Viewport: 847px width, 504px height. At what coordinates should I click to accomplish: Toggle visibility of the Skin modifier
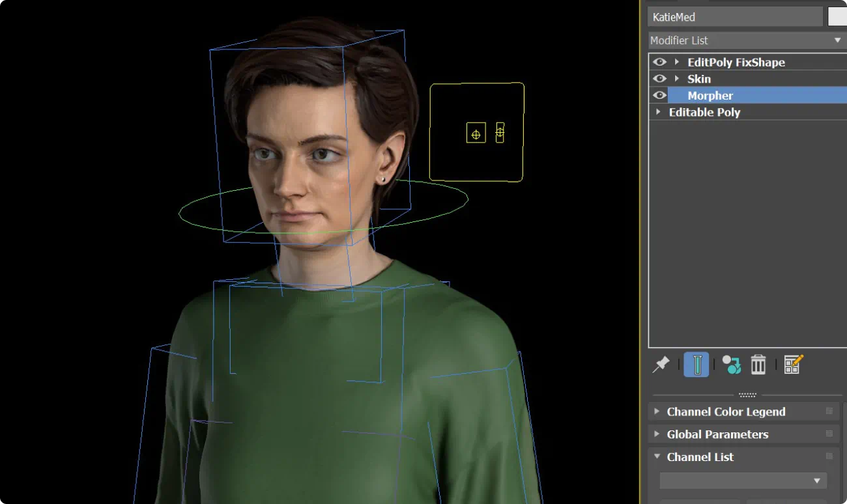point(659,78)
